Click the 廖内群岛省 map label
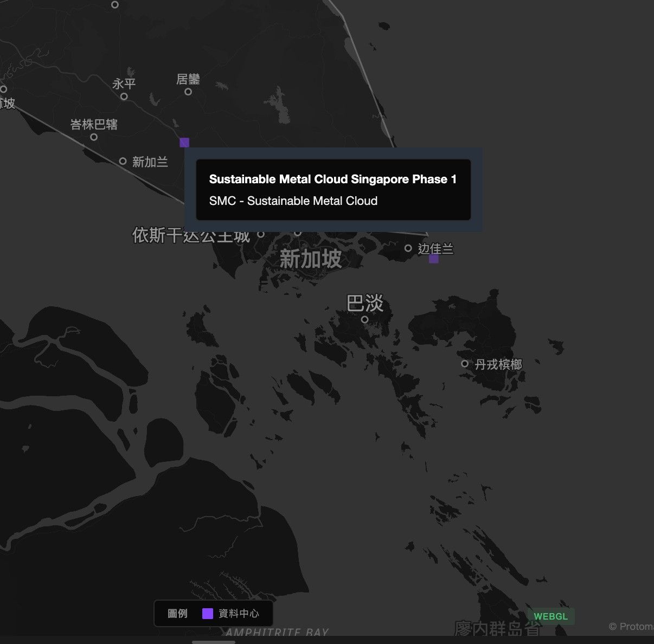 (x=498, y=629)
